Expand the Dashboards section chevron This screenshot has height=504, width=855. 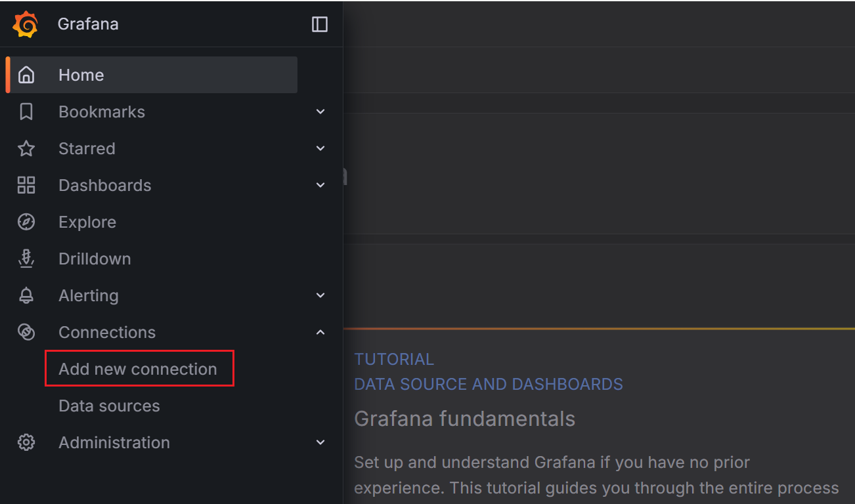(320, 185)
